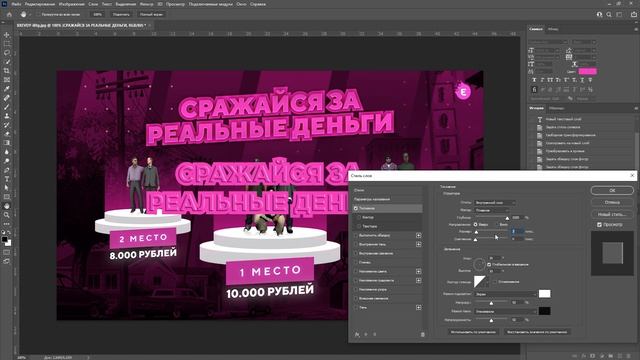Click Отмена in Layer Style dialog
Viewport: 640px width, 360px height.
tap(612, 202)
